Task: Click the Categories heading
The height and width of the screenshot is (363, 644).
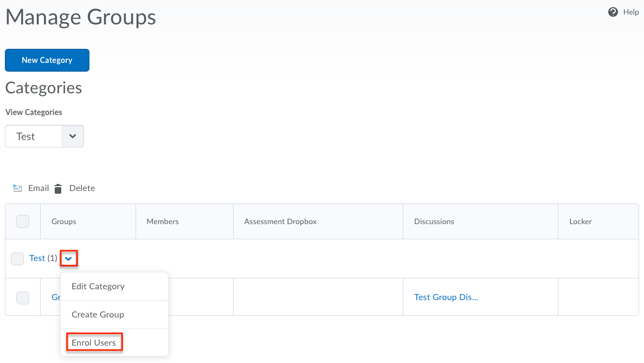Action: pyautogui.click(x=43, y=88)
